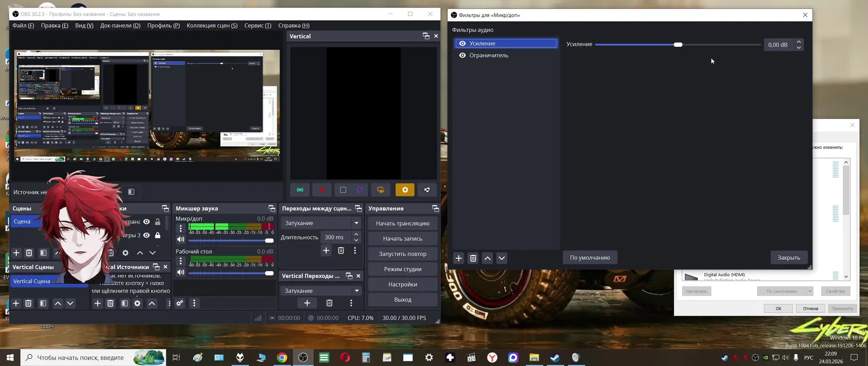Click Начать трансляцию button
The image size is (868, 366).
(402, 223)
